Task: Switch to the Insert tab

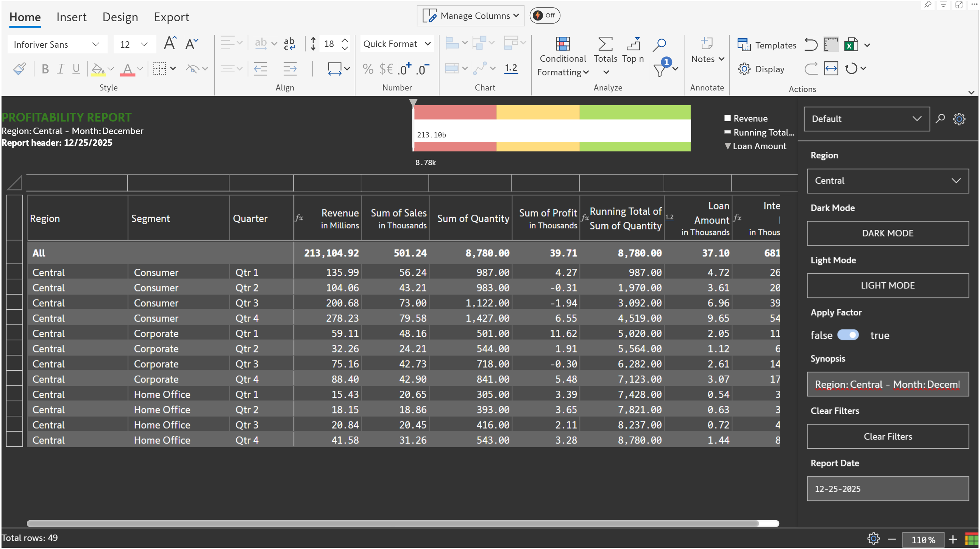Action: coord(71,17)
